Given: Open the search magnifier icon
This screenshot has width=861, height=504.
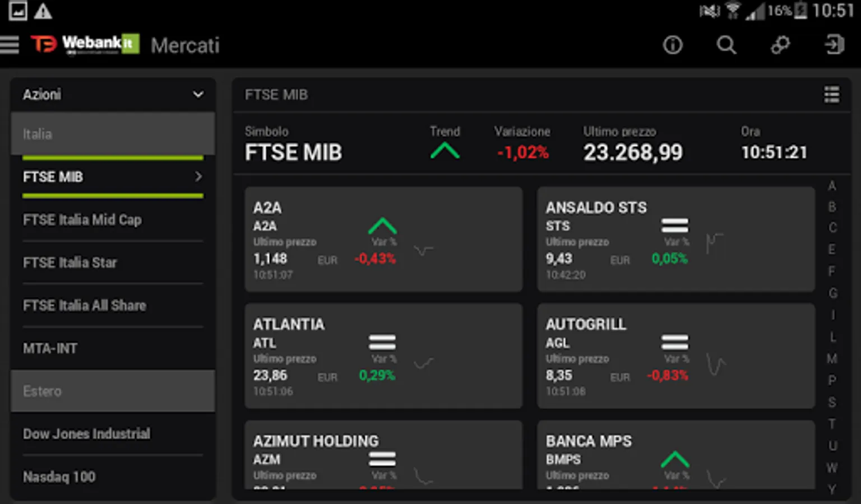Looking at the screenshot, I should (726, 45).
